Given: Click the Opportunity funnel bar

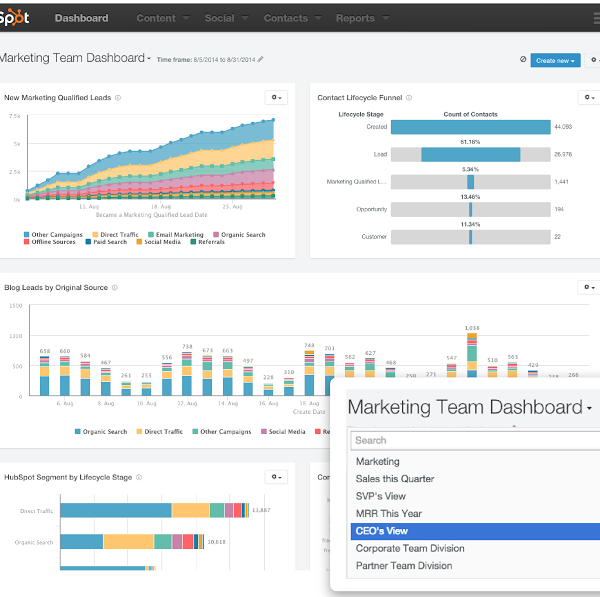Looking at the screenshot, I should (x=471, y=210).
